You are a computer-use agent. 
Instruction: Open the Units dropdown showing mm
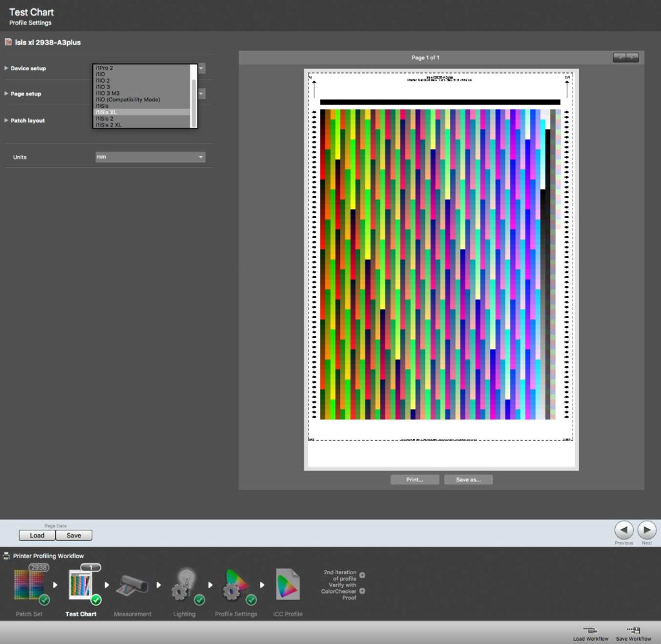pos(150,157)
